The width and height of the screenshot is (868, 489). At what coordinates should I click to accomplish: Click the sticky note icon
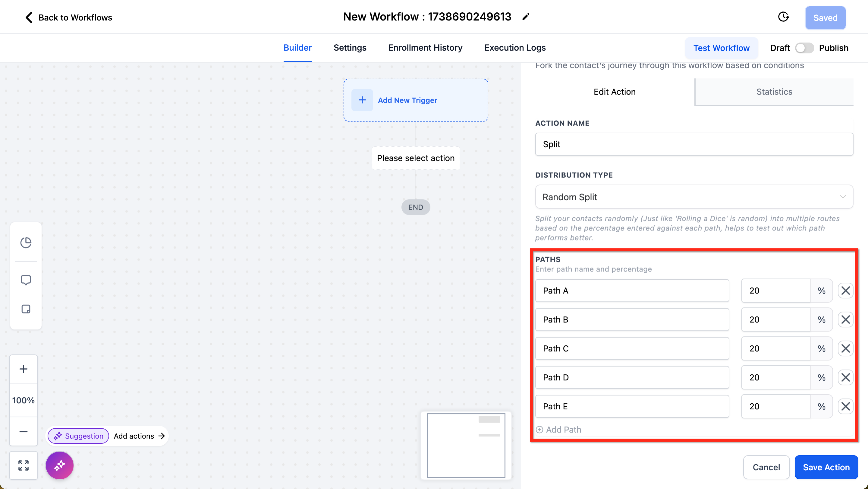click(26, 309)
